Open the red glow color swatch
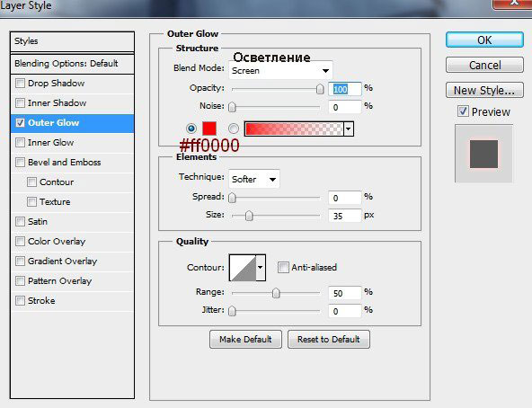532x408 pixels. (209, 129)
